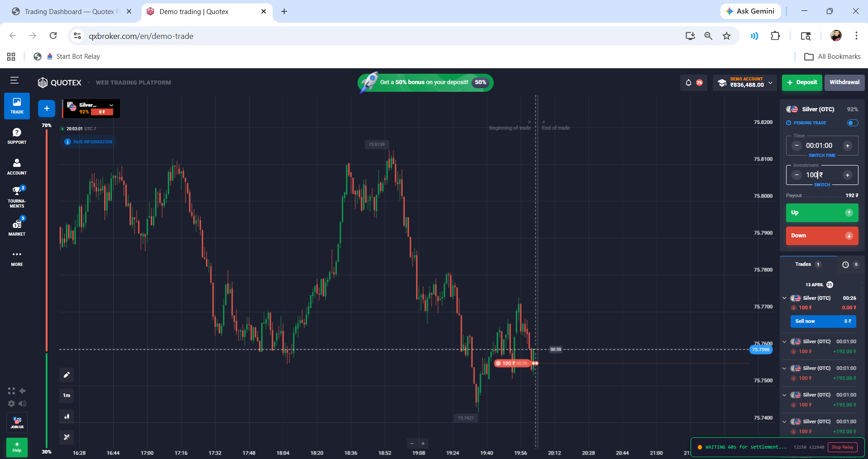Zoom in chart with plus button

[x=423, y=444]
